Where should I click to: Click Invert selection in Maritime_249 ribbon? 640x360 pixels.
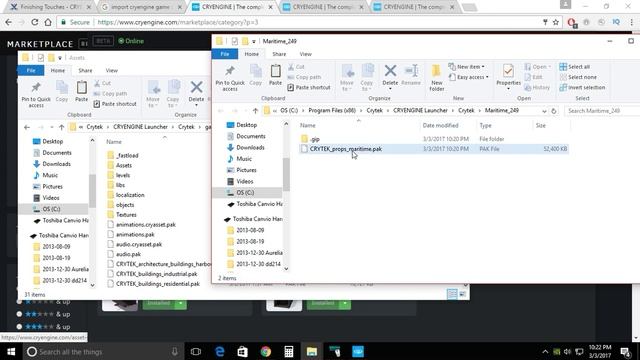[582, 87]
